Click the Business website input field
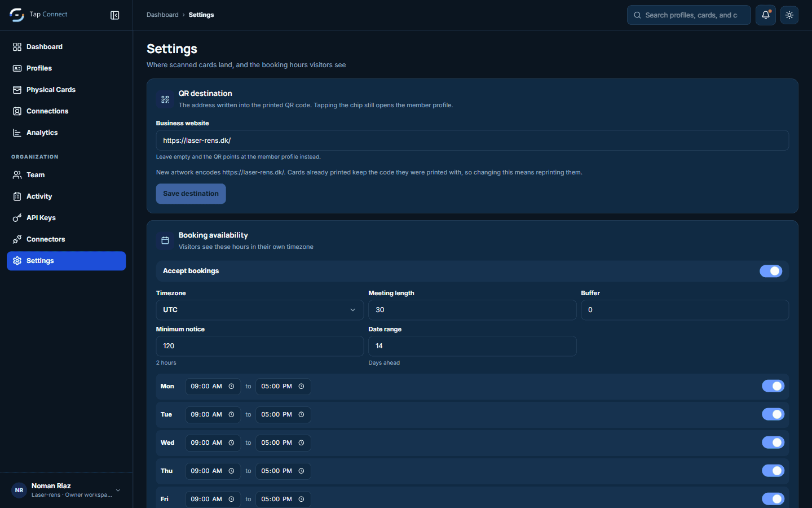The height and width of the screenshot is (508, 812). [473, 141]
